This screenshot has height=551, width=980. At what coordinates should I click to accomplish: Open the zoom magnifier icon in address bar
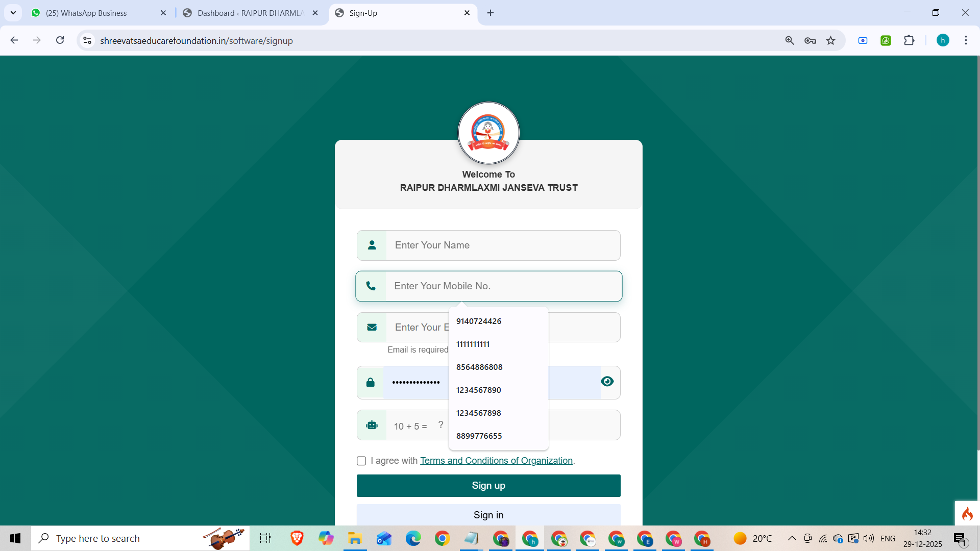tap(790, 40)
